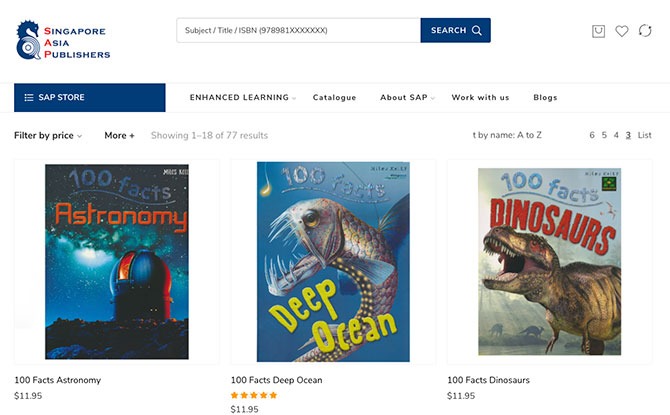Click the Singapore Asia Publishers logo
This screenshot has height=415, width=670.
pos(64,41)
